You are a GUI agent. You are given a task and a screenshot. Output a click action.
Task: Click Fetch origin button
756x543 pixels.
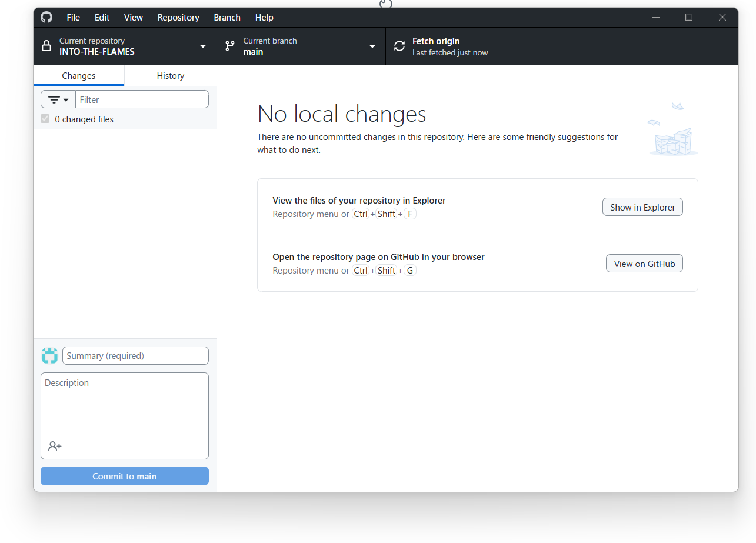(x=471, y=46)
